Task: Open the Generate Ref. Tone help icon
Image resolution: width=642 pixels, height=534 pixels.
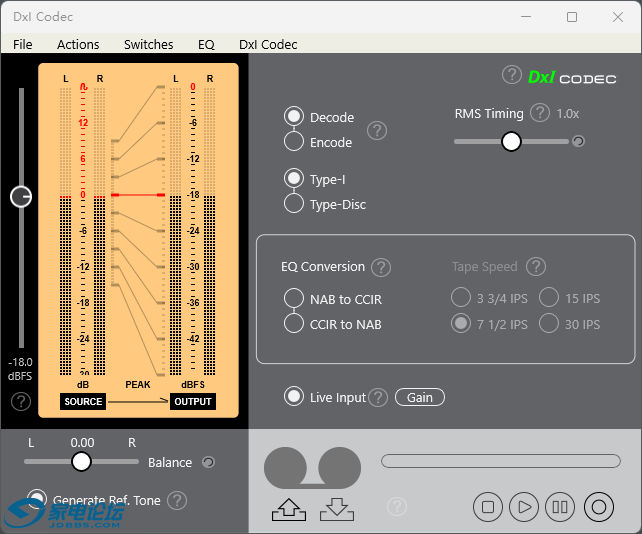Action: [177, 500]
